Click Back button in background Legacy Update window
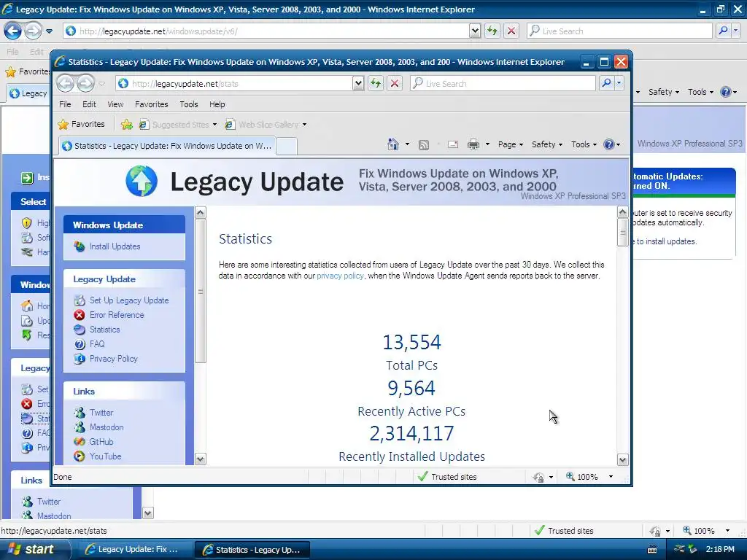The width and height of the screenshot is (747, 560). point(13,31)
